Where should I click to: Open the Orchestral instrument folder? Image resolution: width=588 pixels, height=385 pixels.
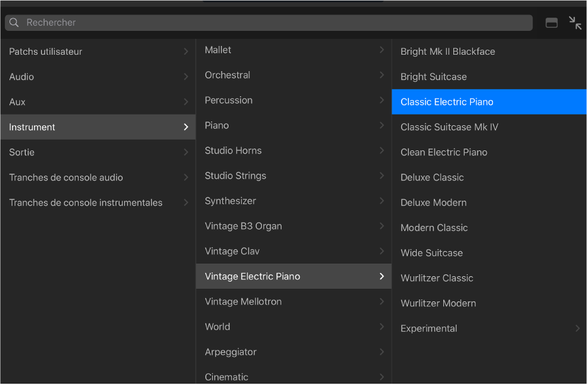(x=294, y=75)
